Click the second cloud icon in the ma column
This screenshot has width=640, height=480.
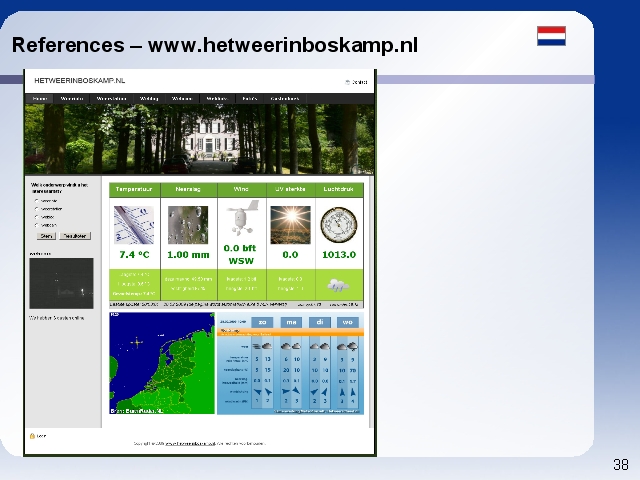296,347
